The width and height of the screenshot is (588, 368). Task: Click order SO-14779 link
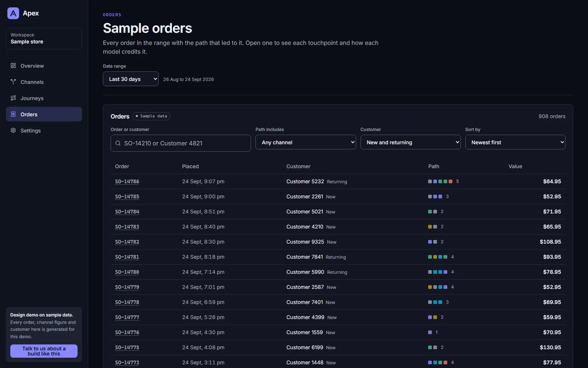[x=127, y=287]
